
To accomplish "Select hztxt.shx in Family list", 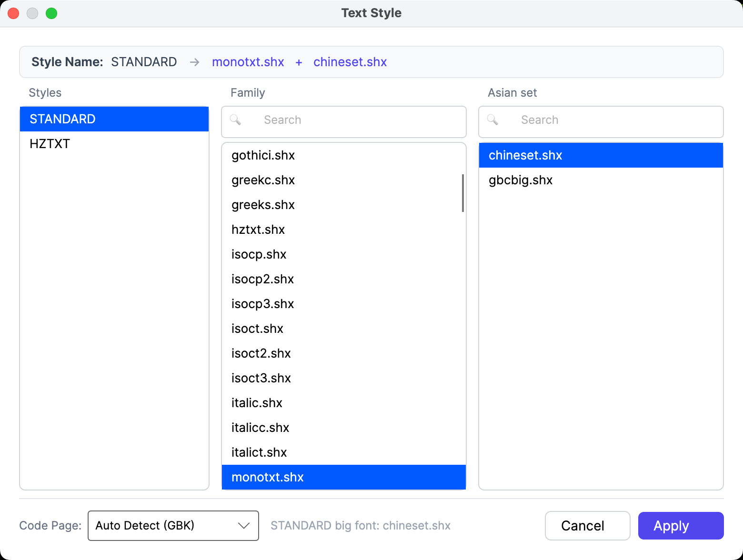I will (344, 230).
